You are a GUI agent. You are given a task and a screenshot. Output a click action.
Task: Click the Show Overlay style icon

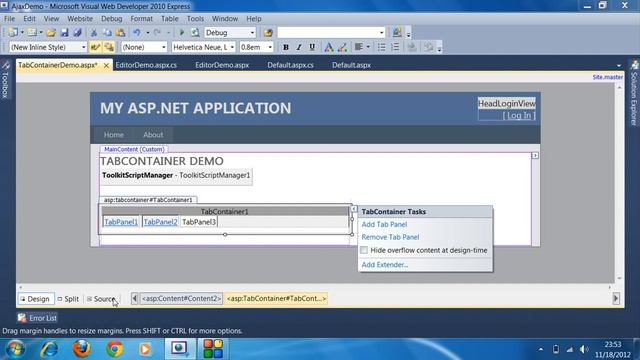pos(109,47)
